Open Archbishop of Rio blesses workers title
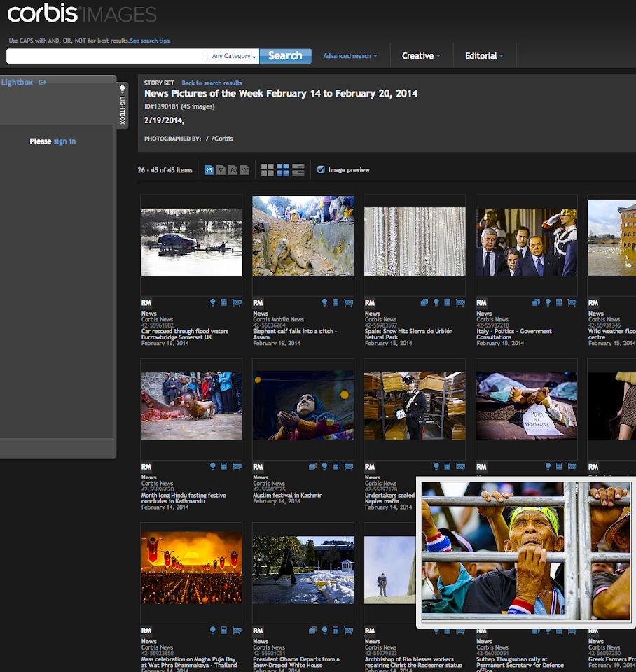 [x=413, y=662]
